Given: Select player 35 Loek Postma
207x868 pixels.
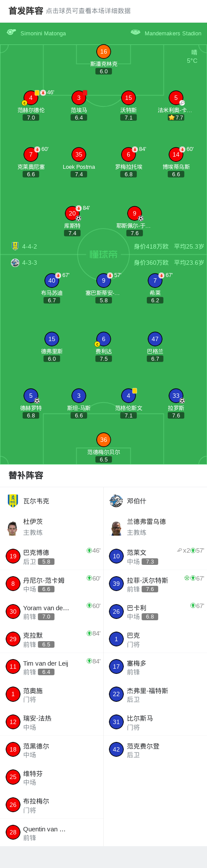Looking at the screenshot, I should 79,154.
